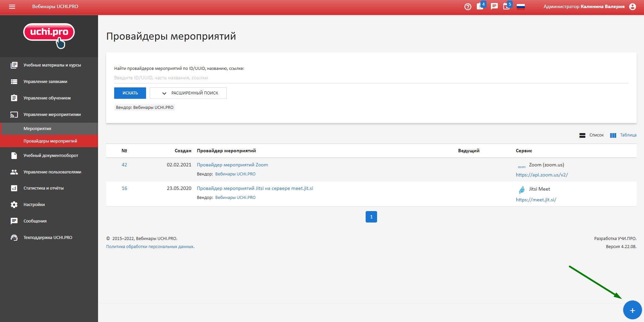Click the Учебные материалы и курсы icon

14,65
